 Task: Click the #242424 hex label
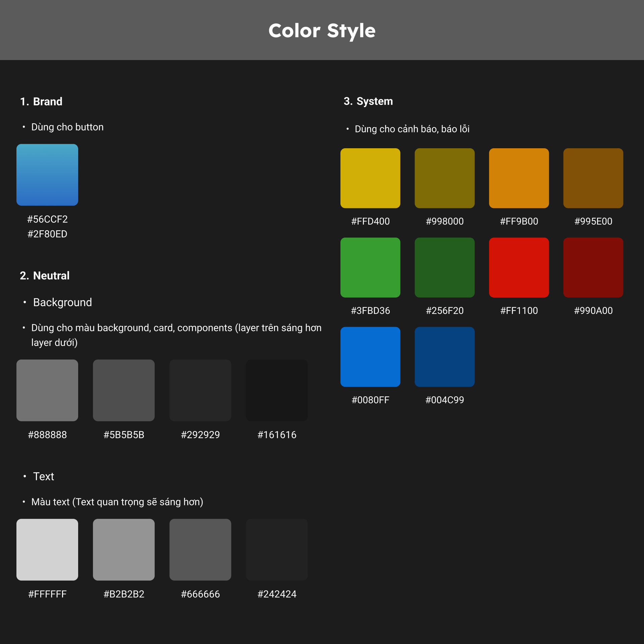(x=277, y=594)
